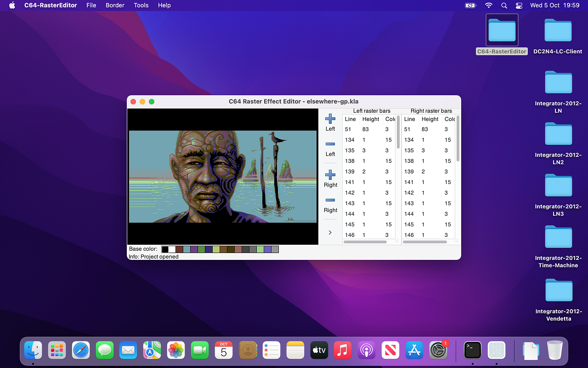Pick black as base color
This screenshot has width=588, height=368.
pos(165,249)
